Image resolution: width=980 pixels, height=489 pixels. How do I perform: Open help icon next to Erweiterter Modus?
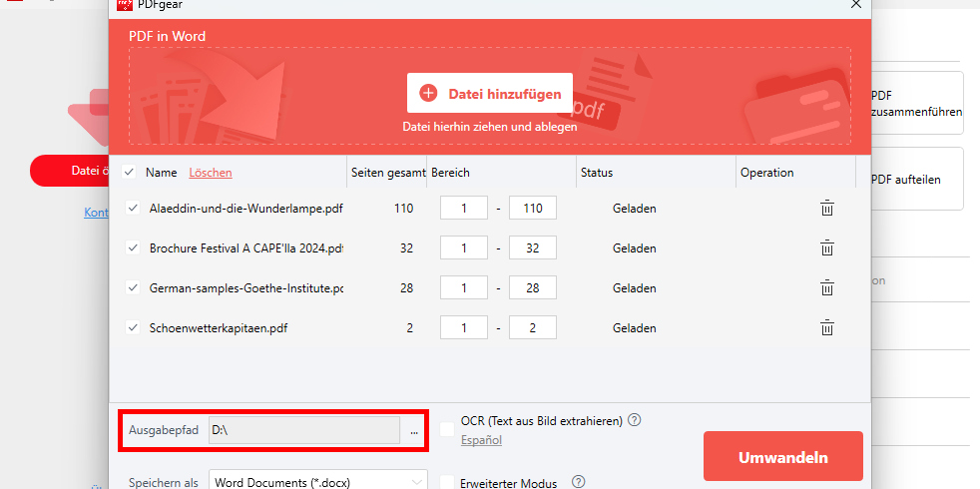click(578, 483)
